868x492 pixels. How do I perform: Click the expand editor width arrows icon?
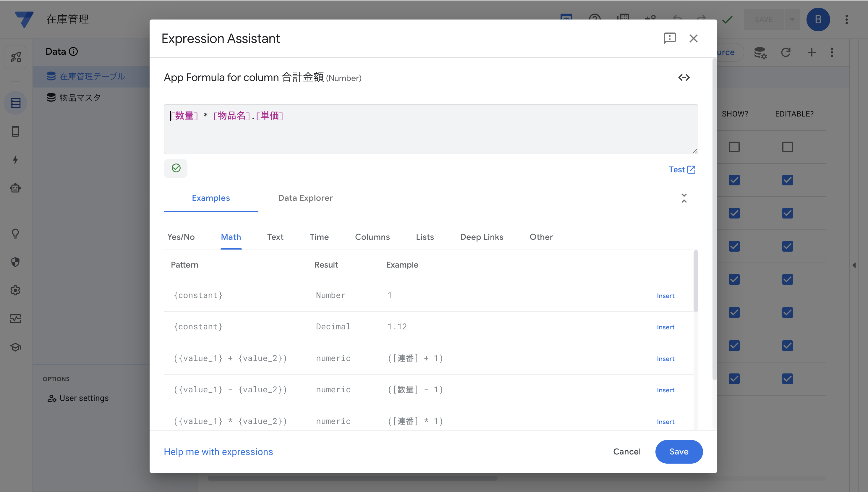(x=684, y=78)
